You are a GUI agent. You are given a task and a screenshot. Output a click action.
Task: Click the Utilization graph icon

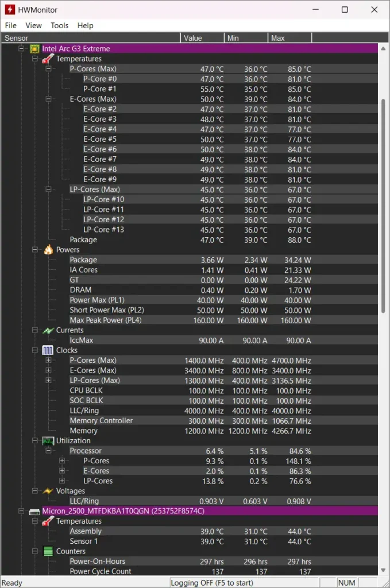tap(48, 441)
